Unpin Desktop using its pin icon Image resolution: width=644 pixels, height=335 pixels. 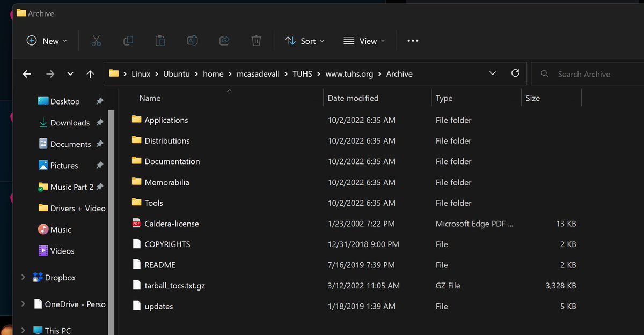(x=99, y=101)
